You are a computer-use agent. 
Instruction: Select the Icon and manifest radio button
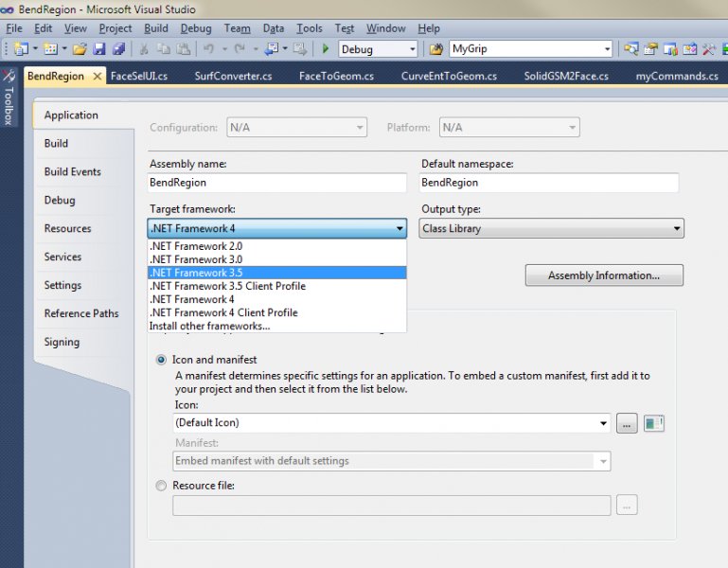click(x=160, y=360)
